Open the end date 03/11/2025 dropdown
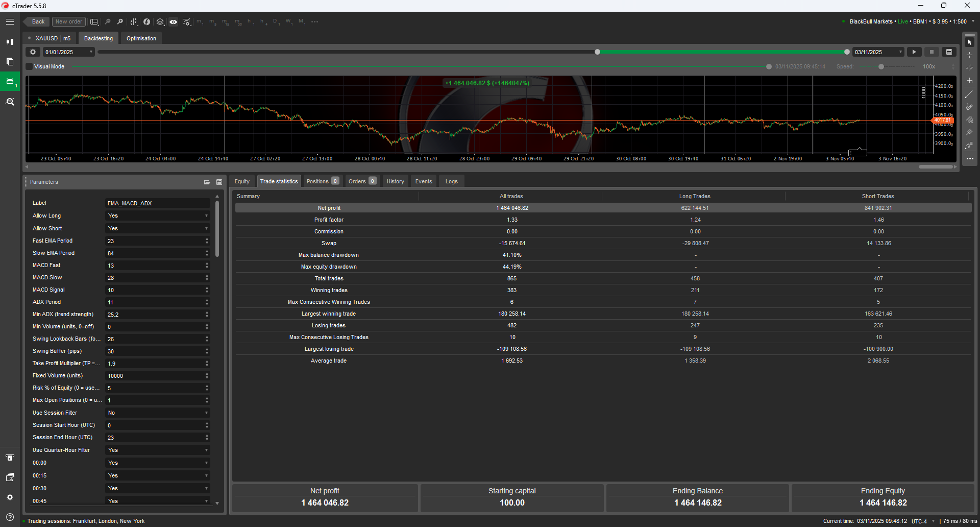980x527 pixels. pyautogui.click(x=877, y=52)
